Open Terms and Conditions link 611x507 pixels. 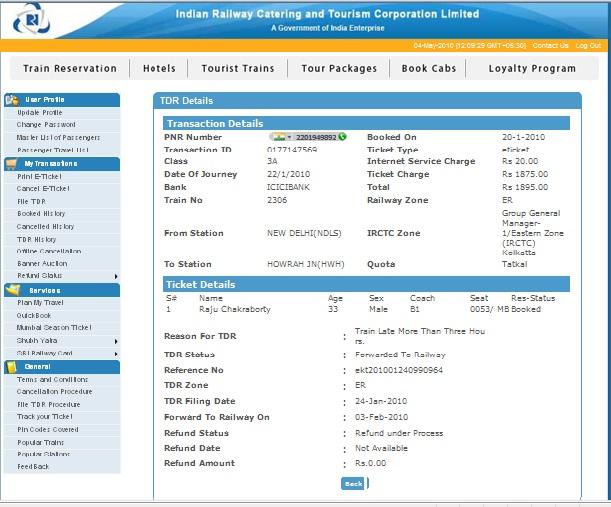click(x=52, y=380)
